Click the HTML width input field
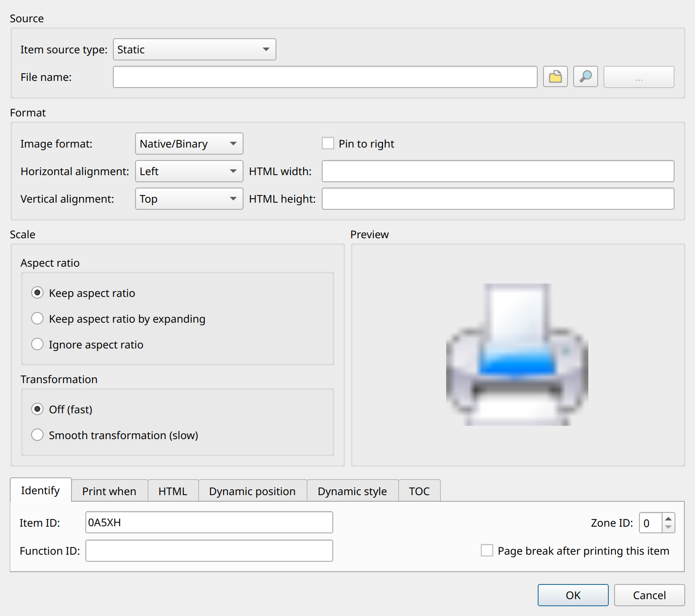The width and height of the screenshot is (695, 616). pos(498,171)
